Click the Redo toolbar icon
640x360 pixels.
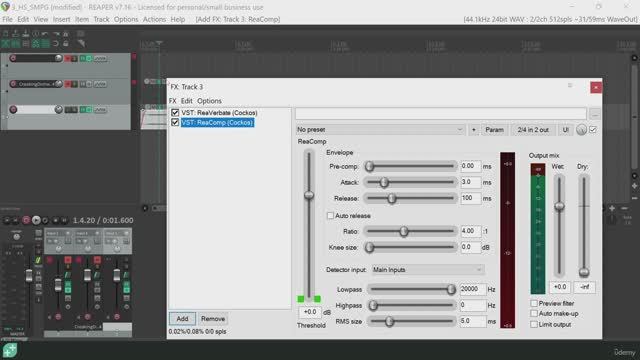(x=56, y=34)
